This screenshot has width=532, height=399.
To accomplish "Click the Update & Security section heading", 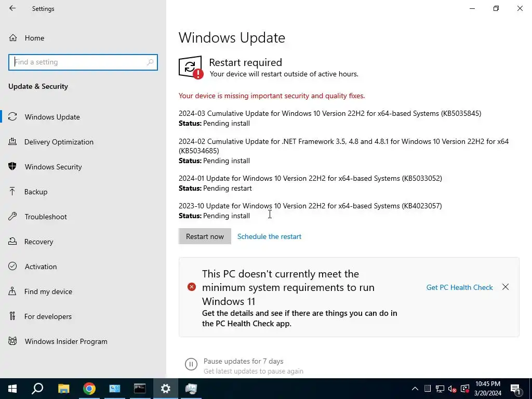I will click(x=38, y=86).
